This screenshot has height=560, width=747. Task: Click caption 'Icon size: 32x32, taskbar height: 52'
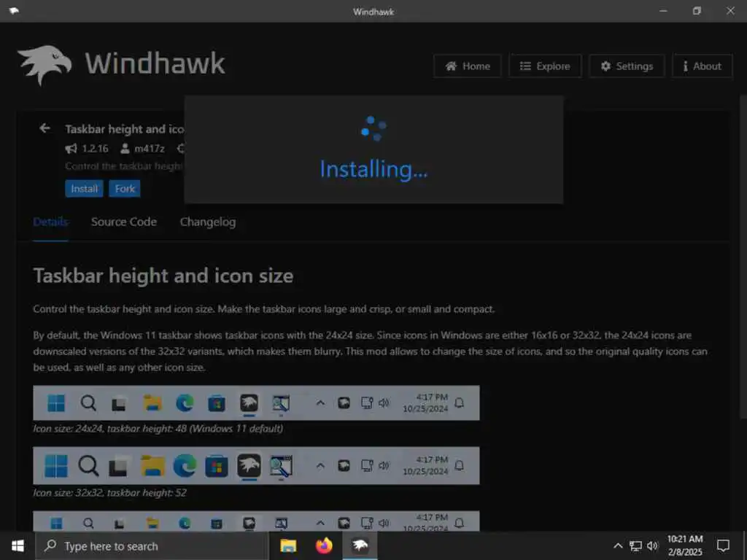[x=109, y=493]
